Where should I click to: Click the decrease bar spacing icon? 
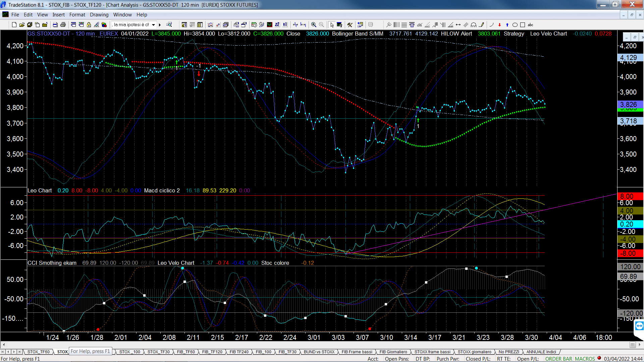[x=296, y=24]
